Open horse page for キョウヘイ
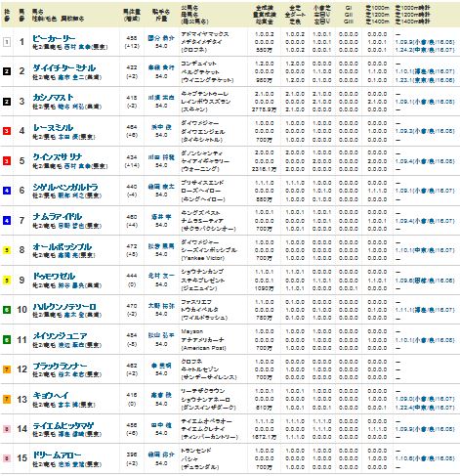 click(51, 396)
